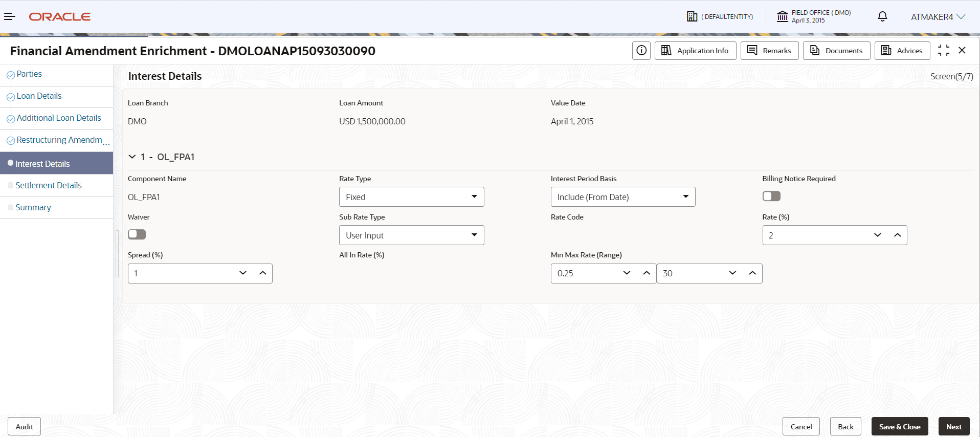Click the Loan Branch value DMO

coord(137,121)
